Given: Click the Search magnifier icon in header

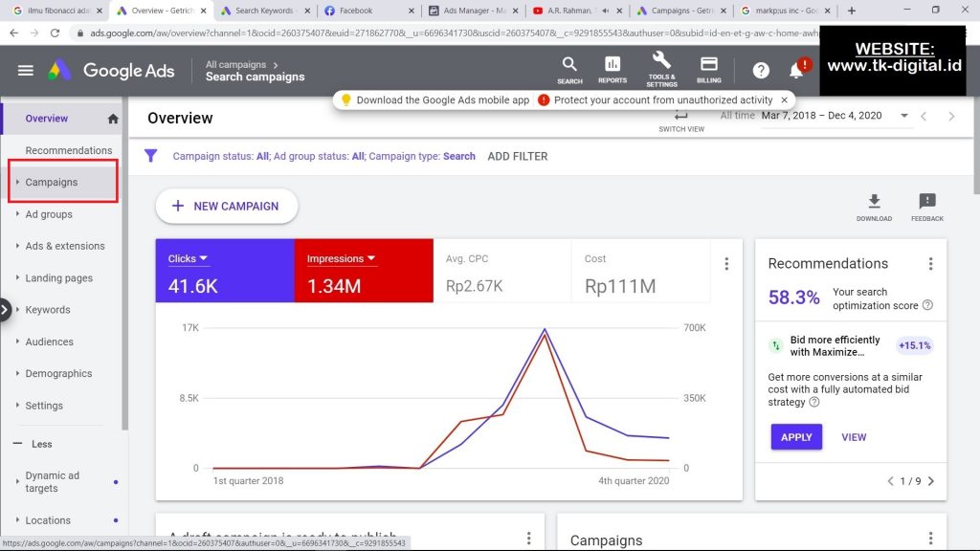Looking at the screenshot, I should 569,65.
